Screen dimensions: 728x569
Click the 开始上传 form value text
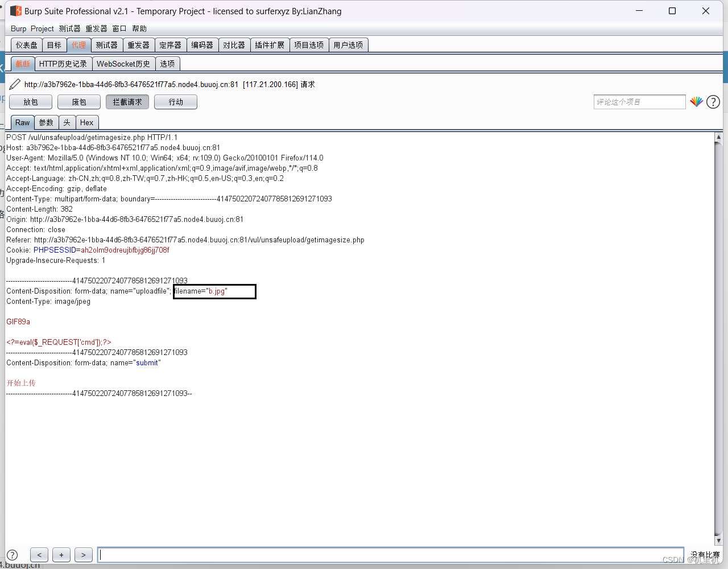pyautogui.click(x=21, y=383)
